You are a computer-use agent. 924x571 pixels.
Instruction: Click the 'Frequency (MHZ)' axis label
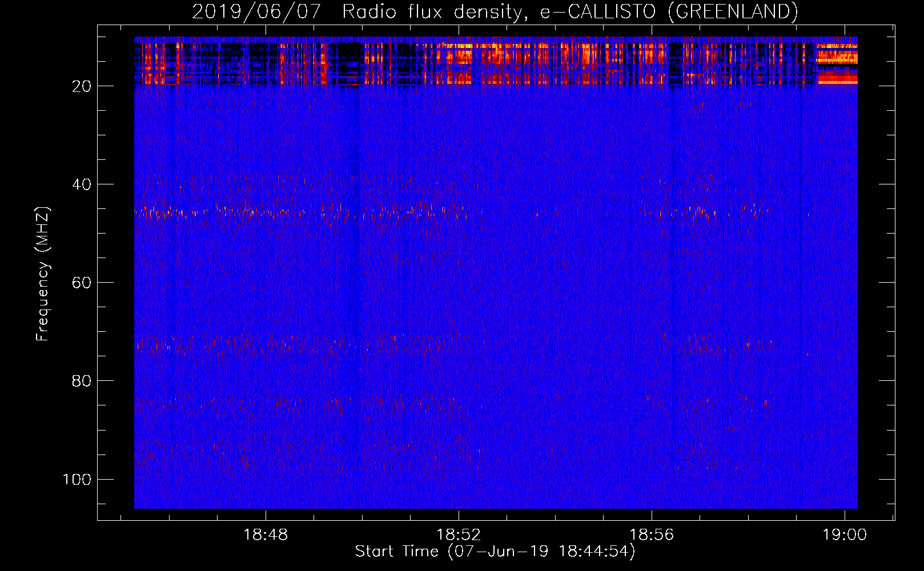43,274
